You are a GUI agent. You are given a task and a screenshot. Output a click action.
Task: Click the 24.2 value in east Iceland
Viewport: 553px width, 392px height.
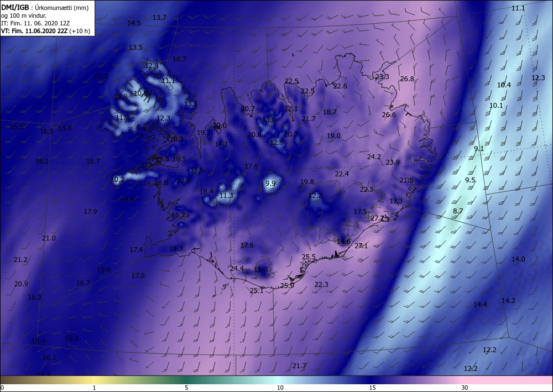[374, 157]
